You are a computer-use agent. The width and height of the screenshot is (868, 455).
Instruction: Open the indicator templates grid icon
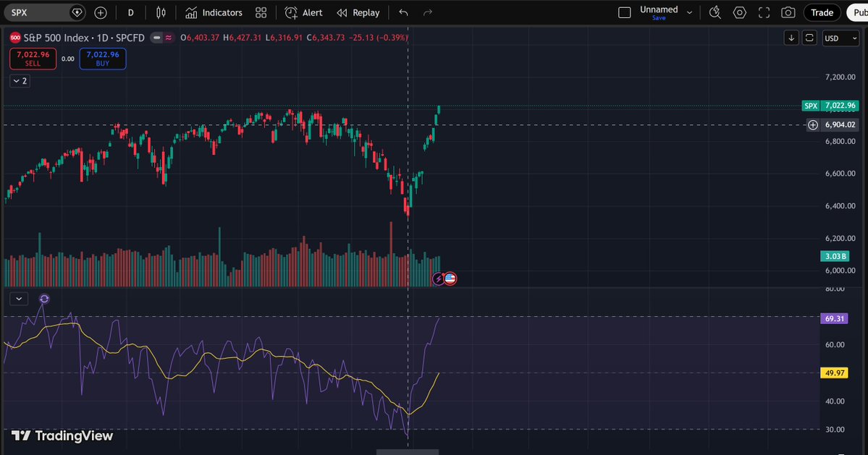(x=261, y=12)
